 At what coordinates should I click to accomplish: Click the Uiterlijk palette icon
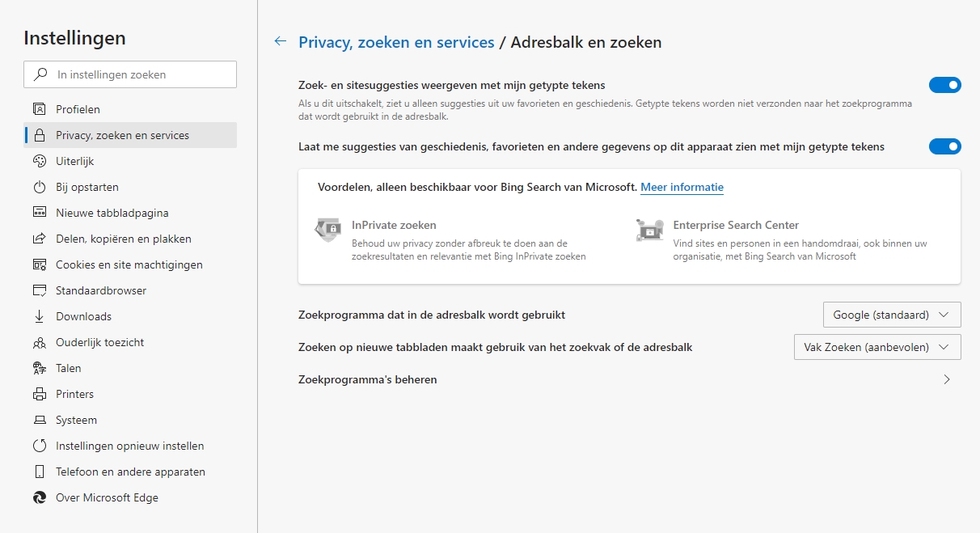(39, 161)
